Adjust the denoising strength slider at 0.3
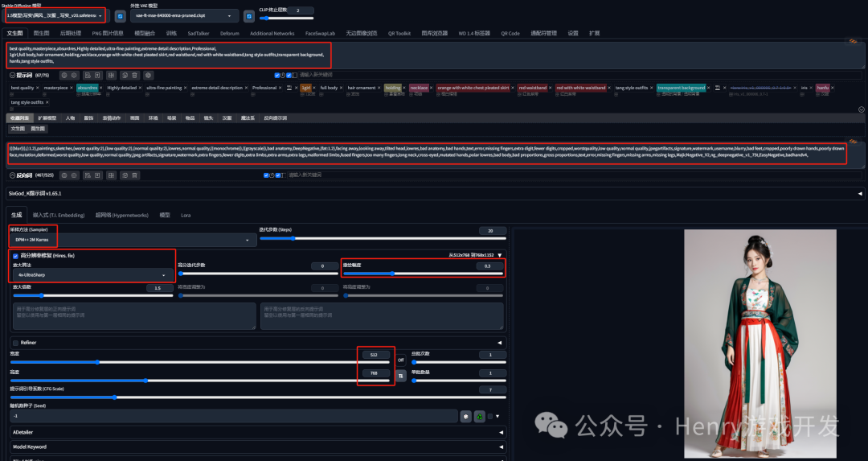The image size is (868, 461). point(424,274)
